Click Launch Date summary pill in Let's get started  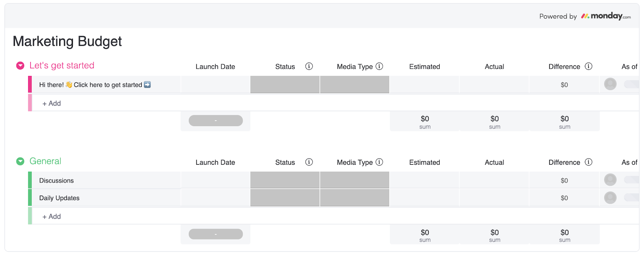point(216,121)
